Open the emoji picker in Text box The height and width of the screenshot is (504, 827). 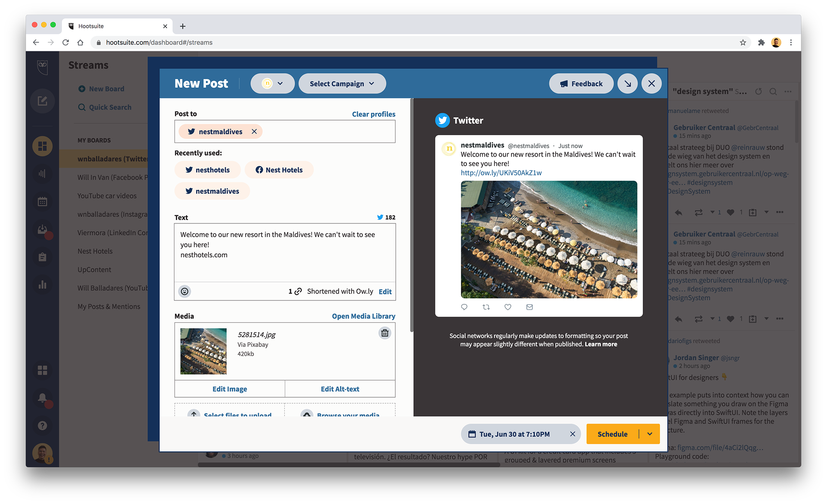click(184, 291)
